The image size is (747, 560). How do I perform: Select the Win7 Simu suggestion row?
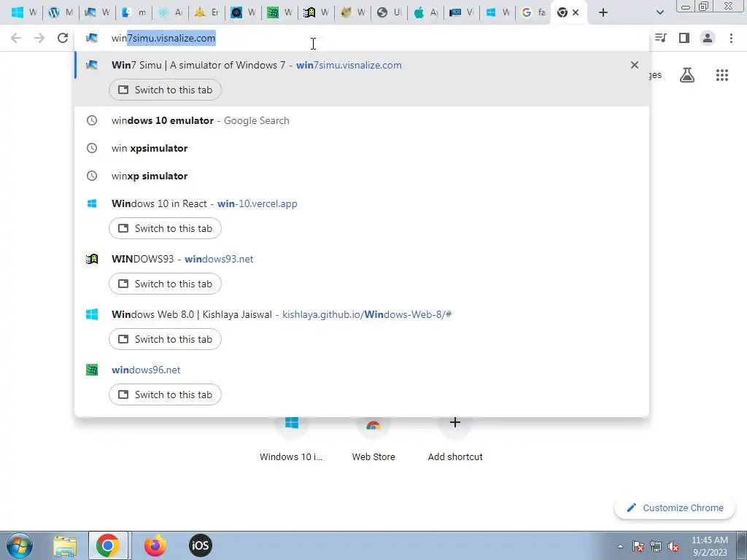[x=362, y=79]
